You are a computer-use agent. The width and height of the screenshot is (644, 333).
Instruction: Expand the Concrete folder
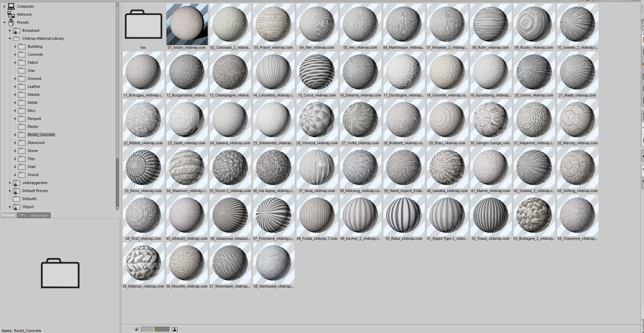click(15, 54)
